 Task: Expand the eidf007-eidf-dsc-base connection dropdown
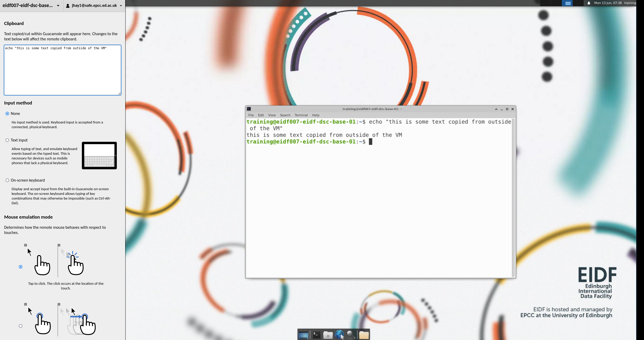[x=32, y=5]
